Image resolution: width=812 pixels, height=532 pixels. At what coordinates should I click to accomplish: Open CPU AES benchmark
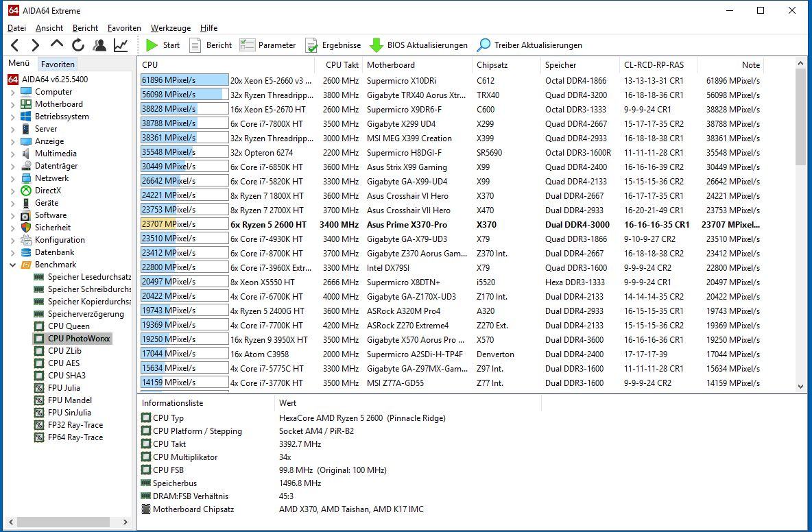[x=57, y=363]
